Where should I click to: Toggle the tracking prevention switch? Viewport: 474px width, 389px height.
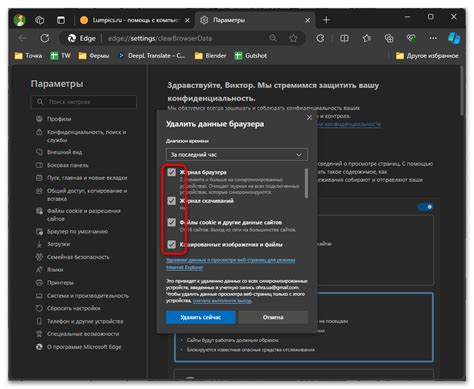426,207
